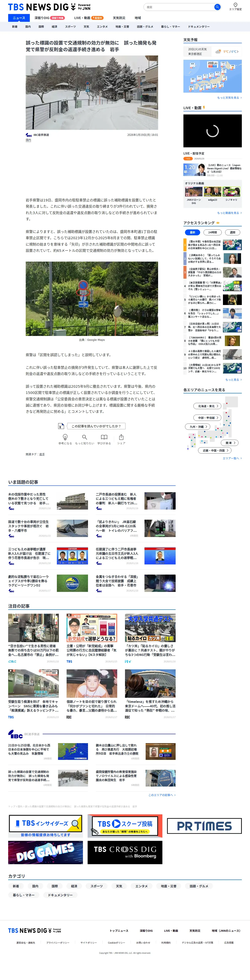Click the もっと知りたい magnifier reaction icon

pos(85,437)
